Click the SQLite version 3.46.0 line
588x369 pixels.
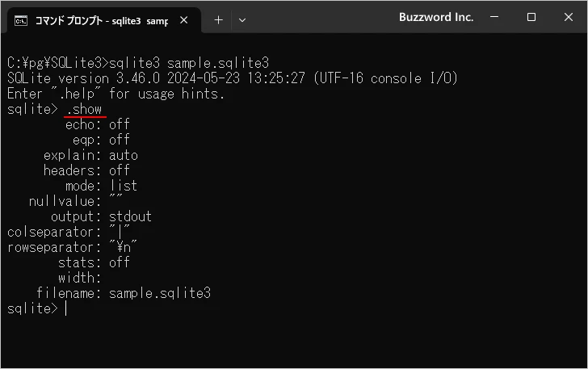coord(232,78)
